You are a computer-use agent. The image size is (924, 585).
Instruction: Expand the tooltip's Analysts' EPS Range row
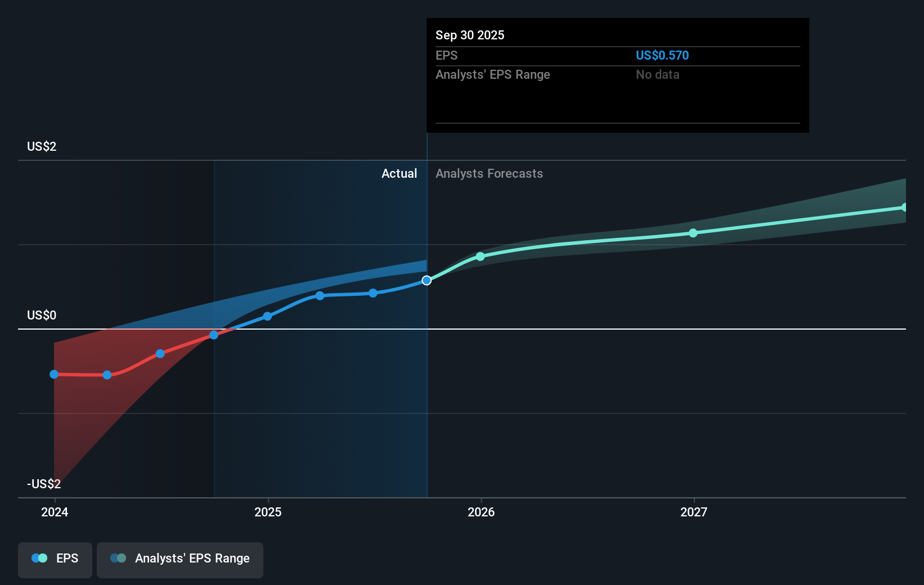(493, 74)
